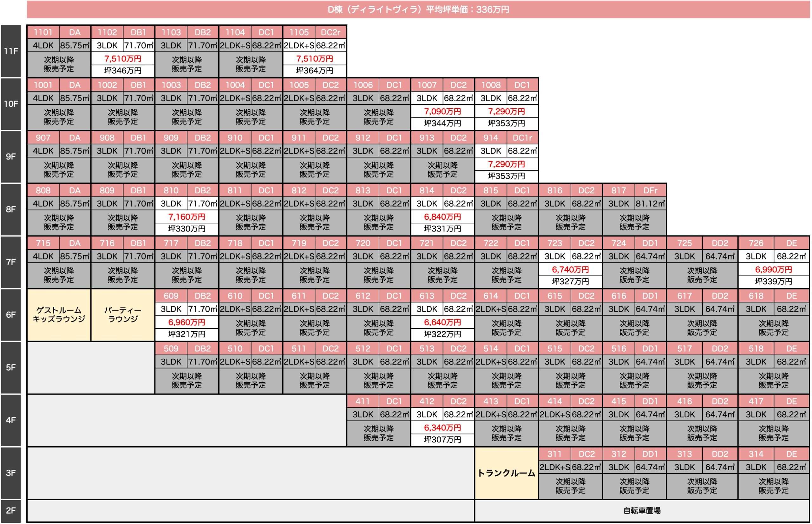Click unit number 518
The height and width of the screenshot is (524, 812).
(756, 349)
